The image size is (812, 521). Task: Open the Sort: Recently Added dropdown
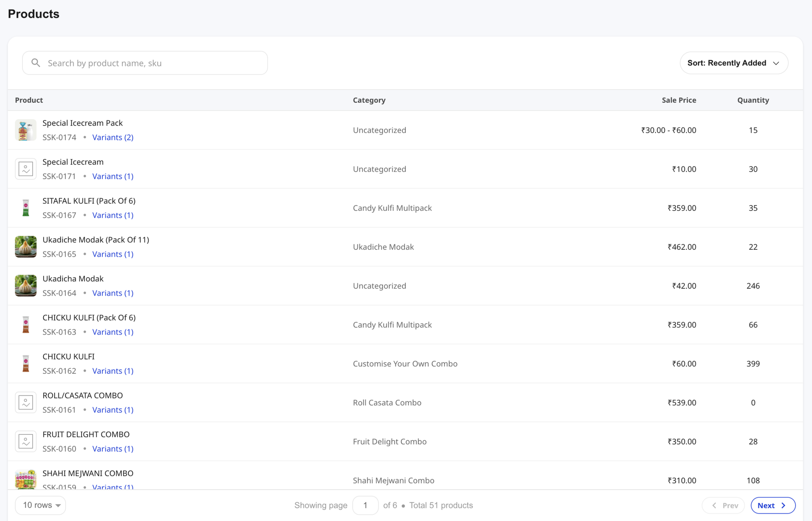734,63
